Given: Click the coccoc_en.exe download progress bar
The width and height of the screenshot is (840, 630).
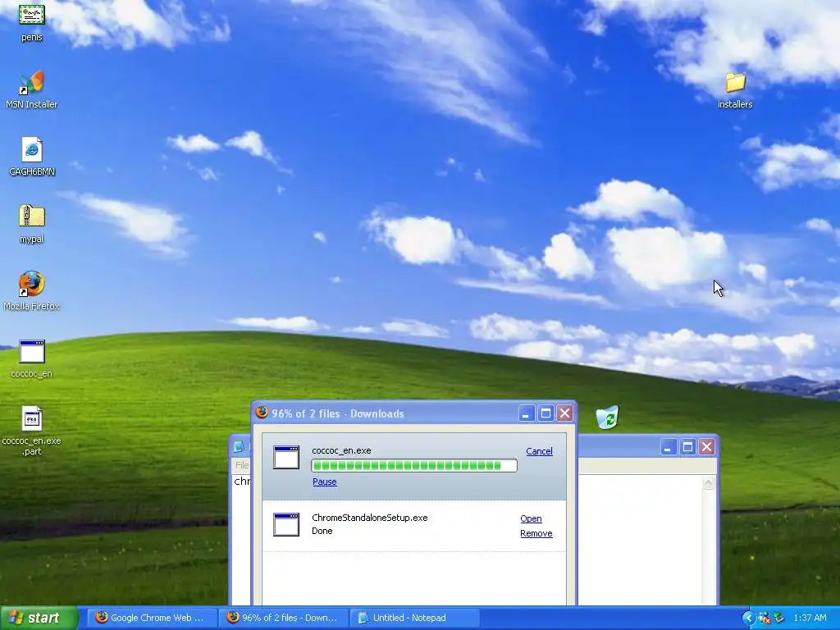Looking at the screenshot, I should 414,466.
